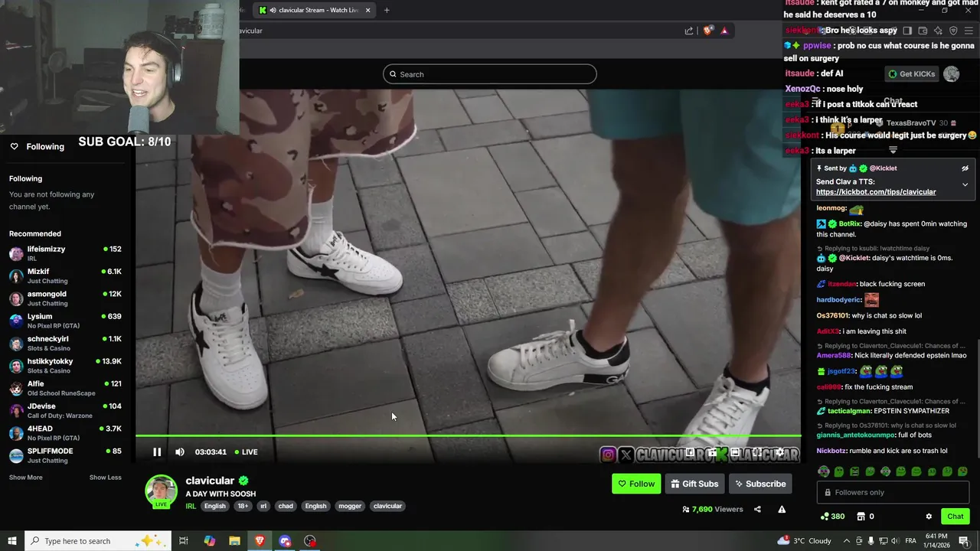Open the new browser tab plus
The width and height of the screenshot is (980, 551).
[x=387, y=10]
